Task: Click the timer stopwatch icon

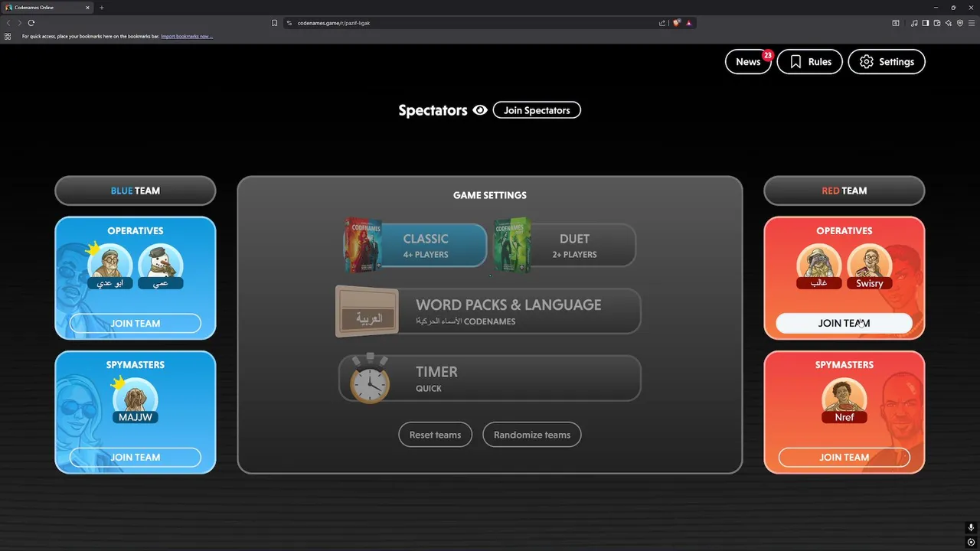Action: pyautogui.click(x=370, y=378)
